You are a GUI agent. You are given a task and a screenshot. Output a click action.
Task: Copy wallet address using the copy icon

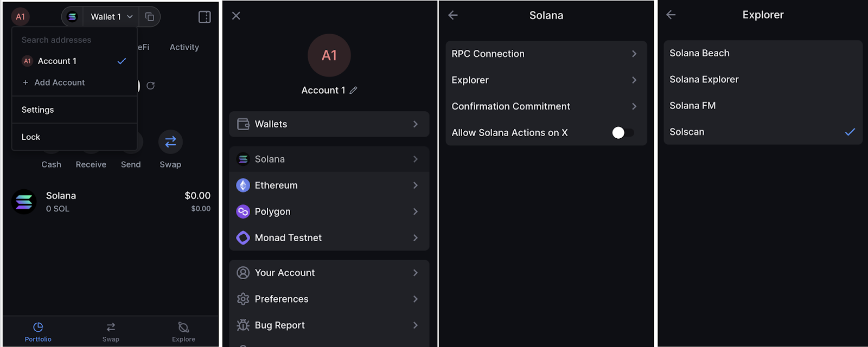point(150,17)
